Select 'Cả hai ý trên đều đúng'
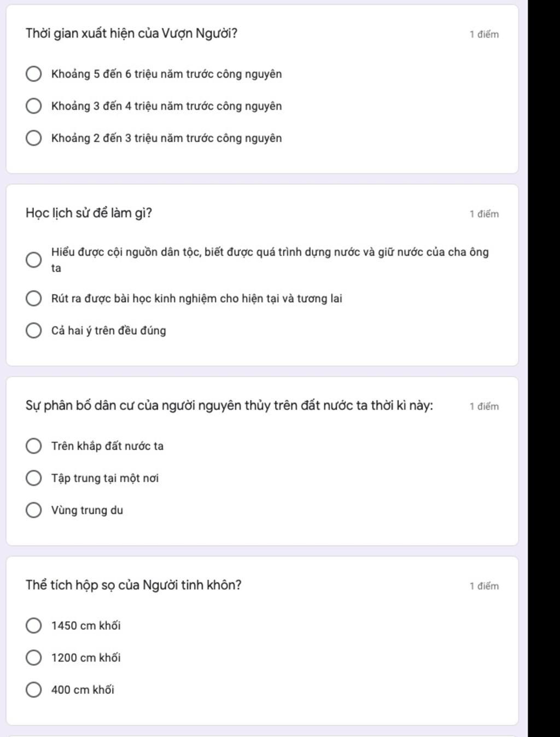560x737 pixels. pos(34,331)
